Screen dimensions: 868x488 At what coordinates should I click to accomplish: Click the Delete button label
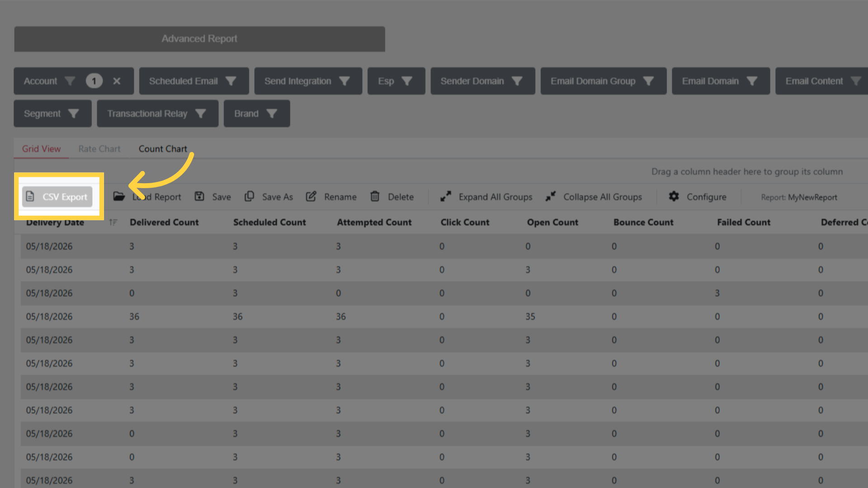[x=401, y=197]
